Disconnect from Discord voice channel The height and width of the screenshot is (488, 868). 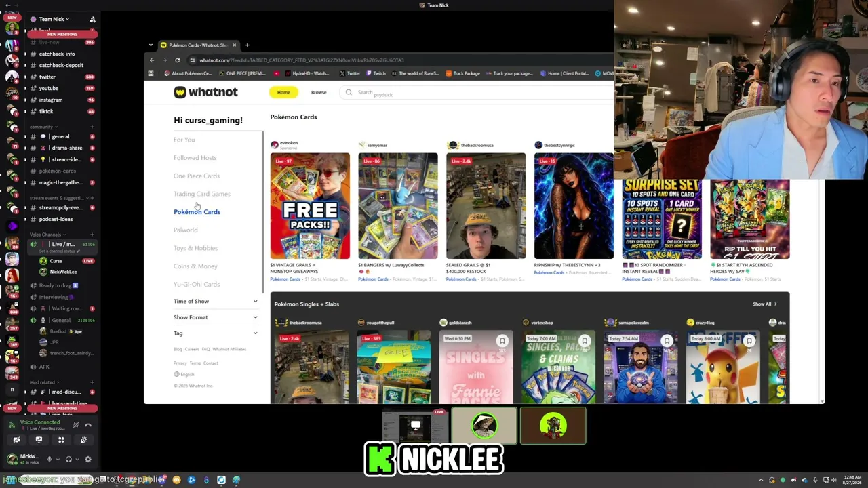pos(87,425)
